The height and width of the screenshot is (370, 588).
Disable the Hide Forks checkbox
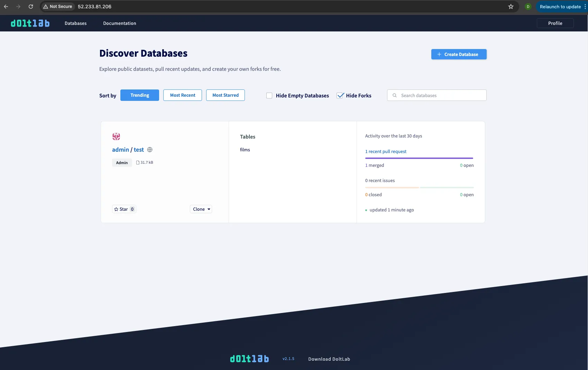(x=340, y=95)
